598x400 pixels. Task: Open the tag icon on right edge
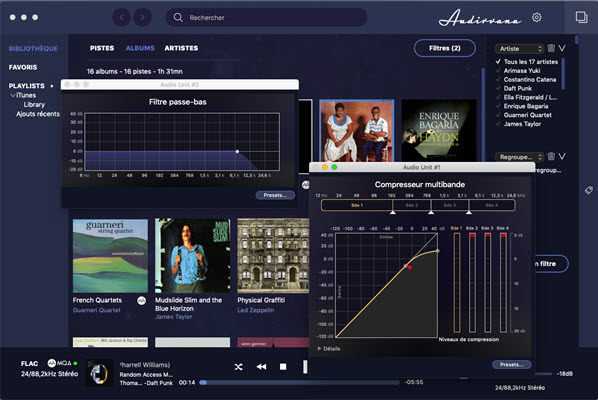point(588,190)
